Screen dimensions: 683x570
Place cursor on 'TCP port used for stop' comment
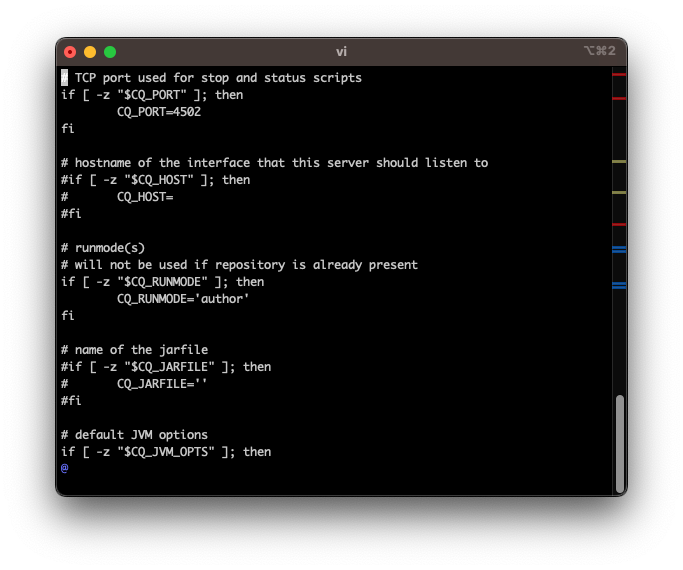[x=212, y=78]
